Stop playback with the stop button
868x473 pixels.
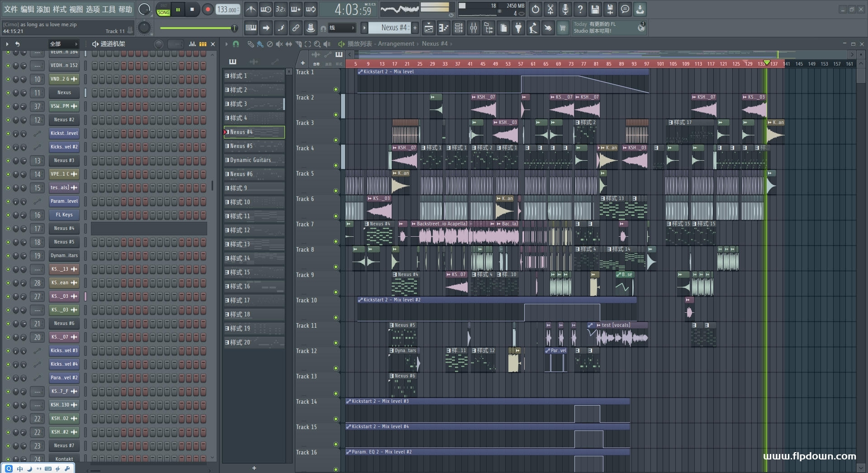192,10
